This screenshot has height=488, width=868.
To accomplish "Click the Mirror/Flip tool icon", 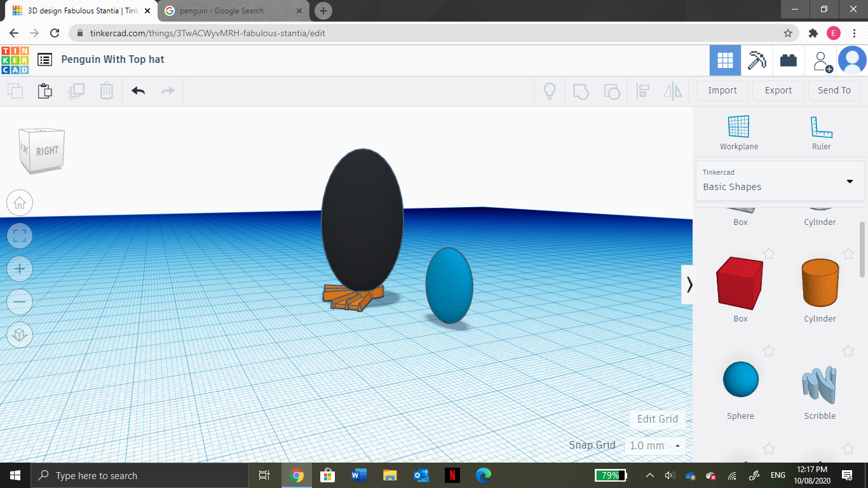I will coord(673,91).
